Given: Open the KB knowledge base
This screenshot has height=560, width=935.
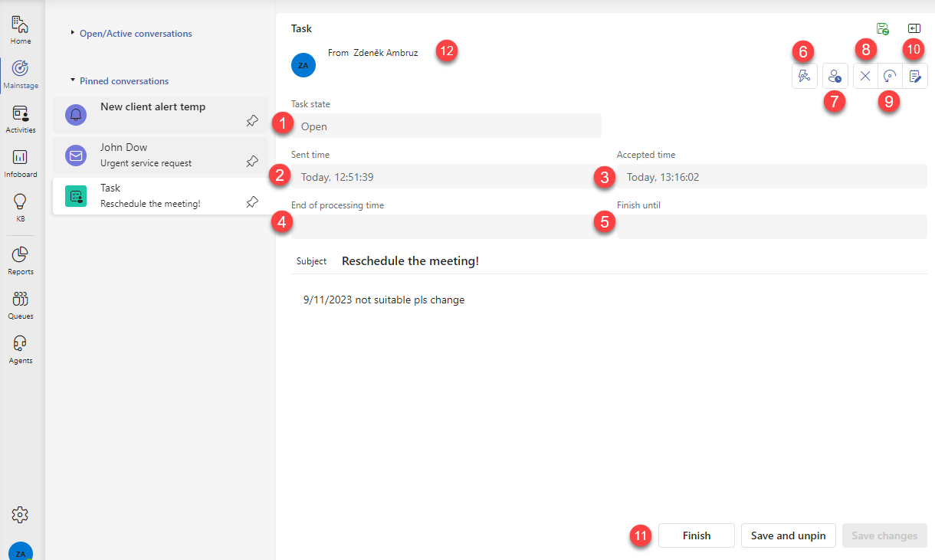Looking at the screenshot, I should coord(21,207).
